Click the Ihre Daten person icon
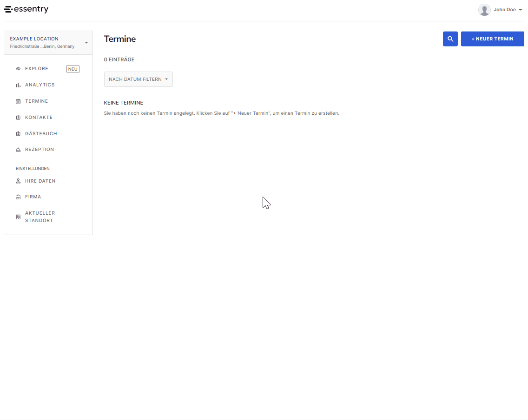This screenshot has height=420, width=528. (x=18, y=181)
